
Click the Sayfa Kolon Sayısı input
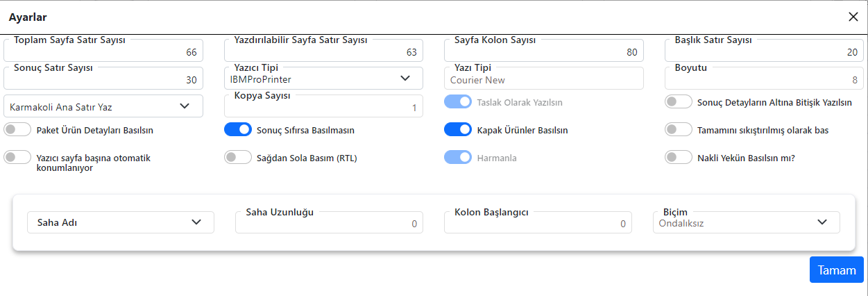(x=543, y=52)
